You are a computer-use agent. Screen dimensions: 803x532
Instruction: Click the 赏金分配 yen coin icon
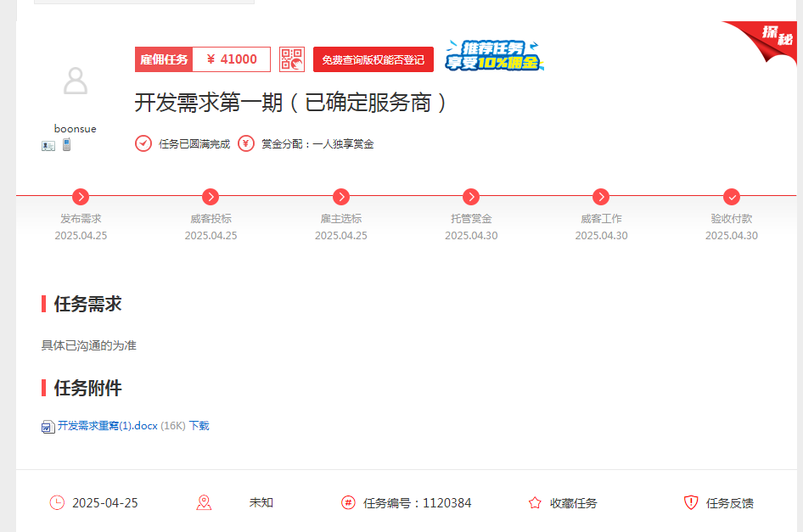pyautogui.click(x=246, y=143)
